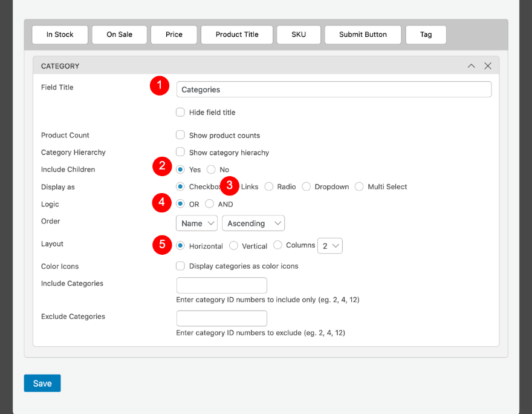The height and width of the screenshot is (414, 532).
Task: Check Show category hierarchy option
Action: [x=180, y=152]
